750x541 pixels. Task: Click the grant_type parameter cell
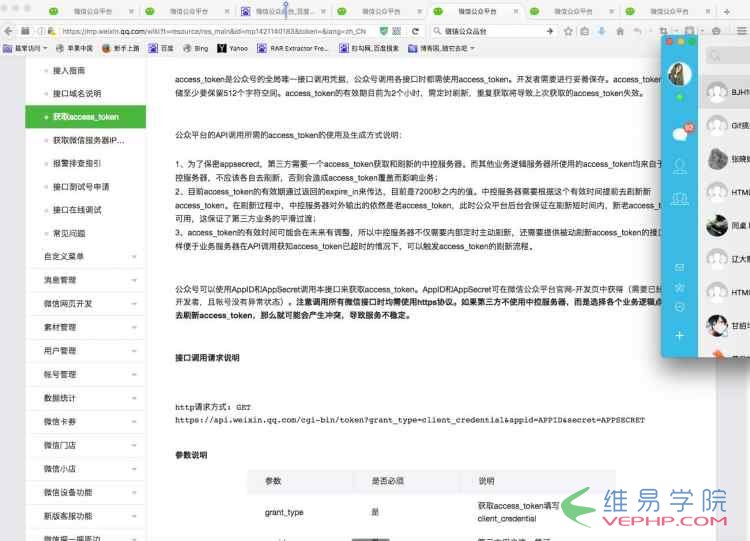284,512
